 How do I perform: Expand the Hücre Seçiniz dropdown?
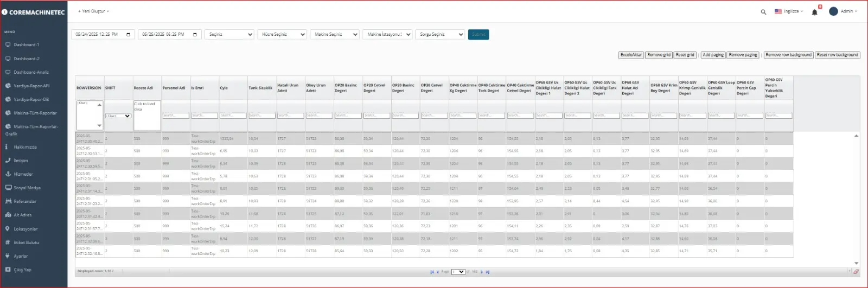pos(282,35)
